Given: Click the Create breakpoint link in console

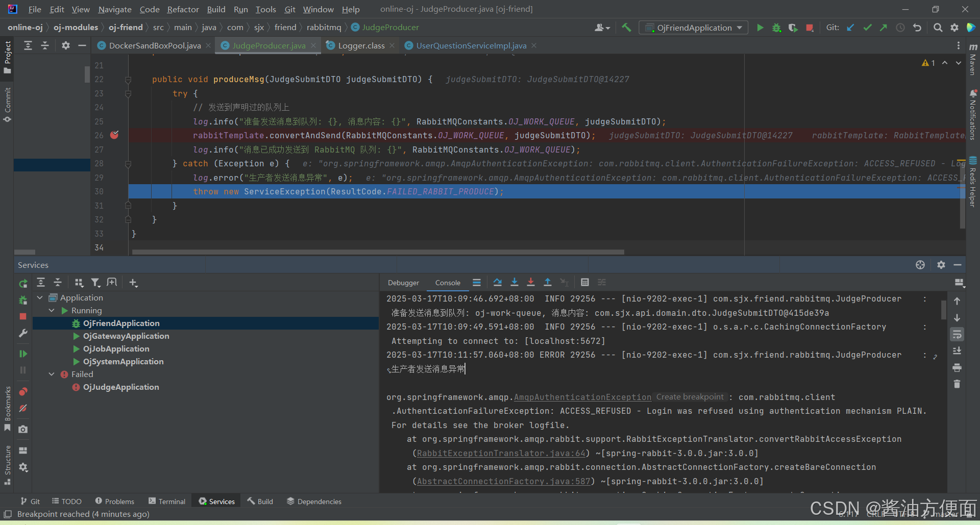Looking at the screenshot, I should (690, 396).
